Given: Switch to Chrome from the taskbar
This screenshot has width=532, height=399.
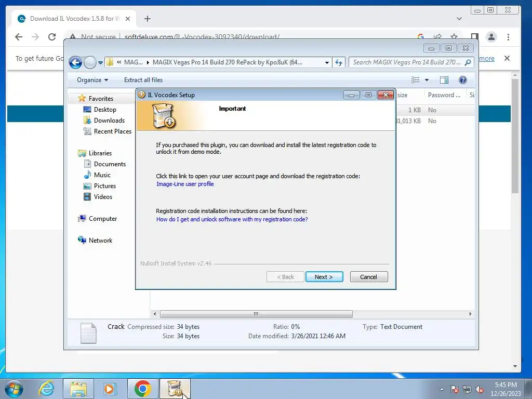Looking at the screenshot, I should tap(142, 389).
